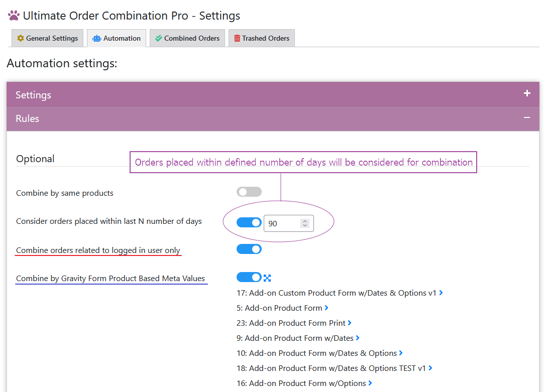Expand 9: Add-on Product Form w/Dates chevron
The image size is (547, 392).
point(357,338)
